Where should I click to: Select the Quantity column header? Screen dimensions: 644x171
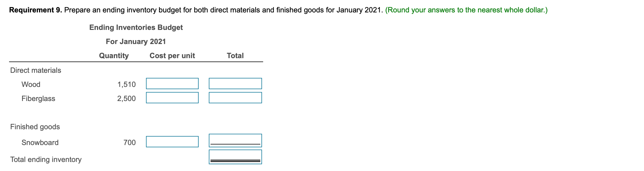coord(113,55)
